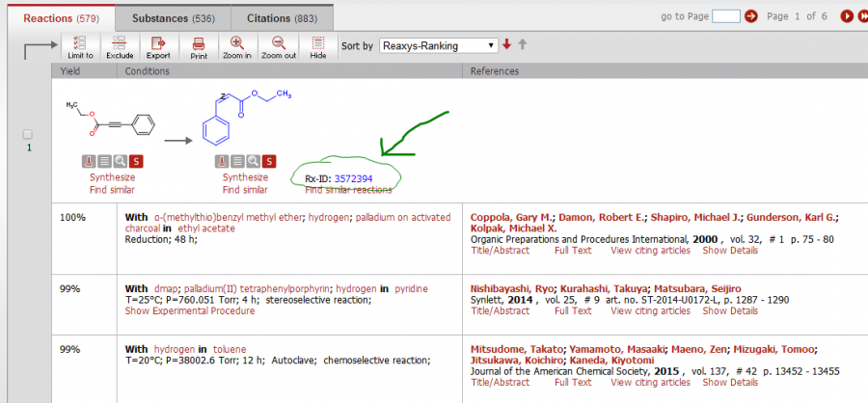Click Find similar under the product
The image size is (868, 403).
[245, 190]
